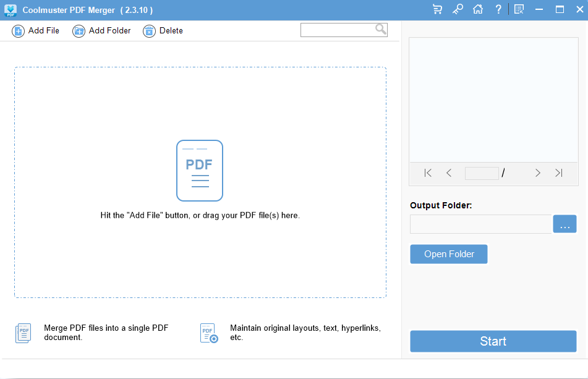Click the key registration icon
Screen dimensions: 588x379
[458, 9]
